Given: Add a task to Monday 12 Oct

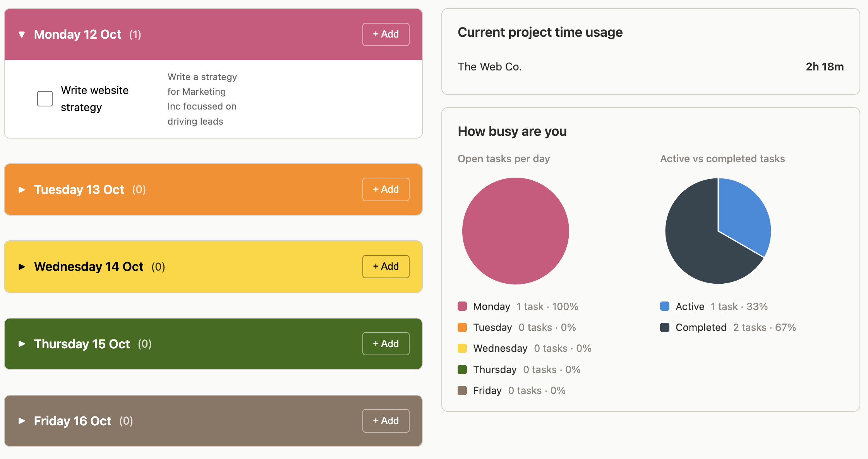Looking at the screenshot, I should [386, 34].
